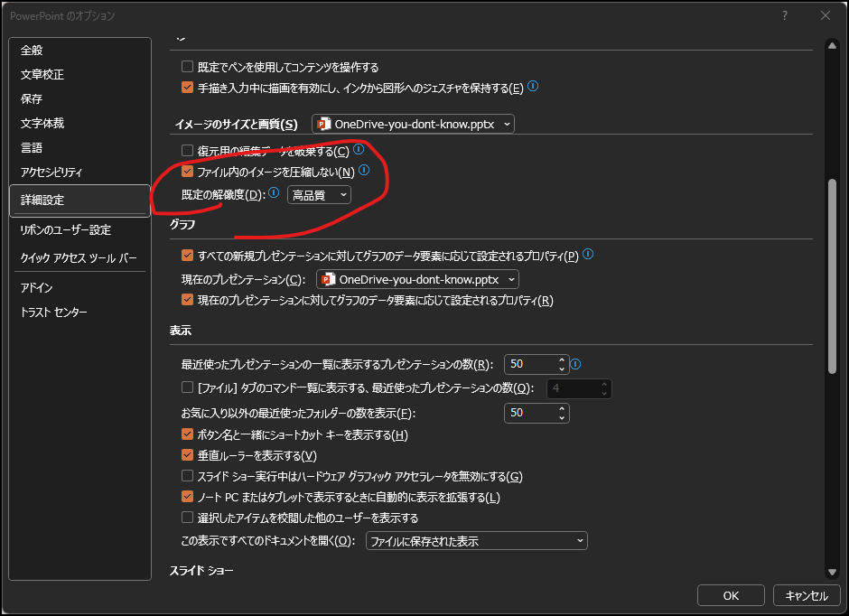Open この表示ですべてのドキュメントを開く dropdown
This screenshot has height=616, width=849.
(477, 541)
